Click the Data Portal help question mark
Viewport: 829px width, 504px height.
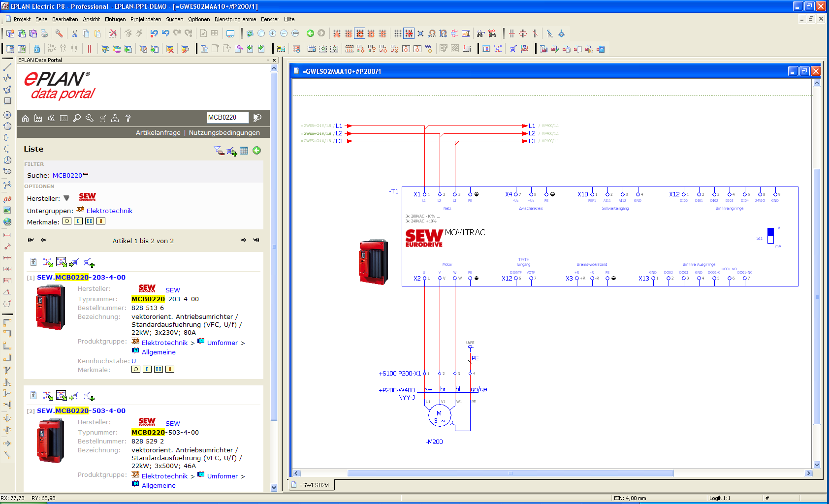pyautogui.click(x=128, y=118)
